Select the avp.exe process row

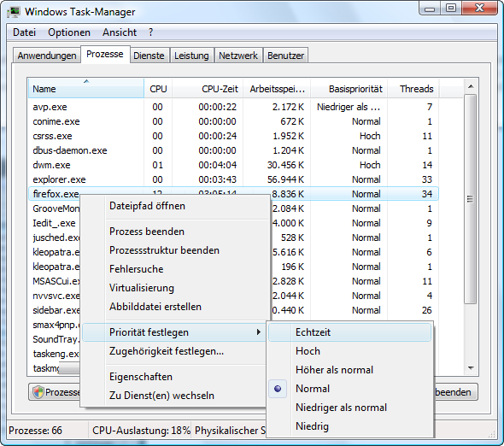click(x=233, y=107)
